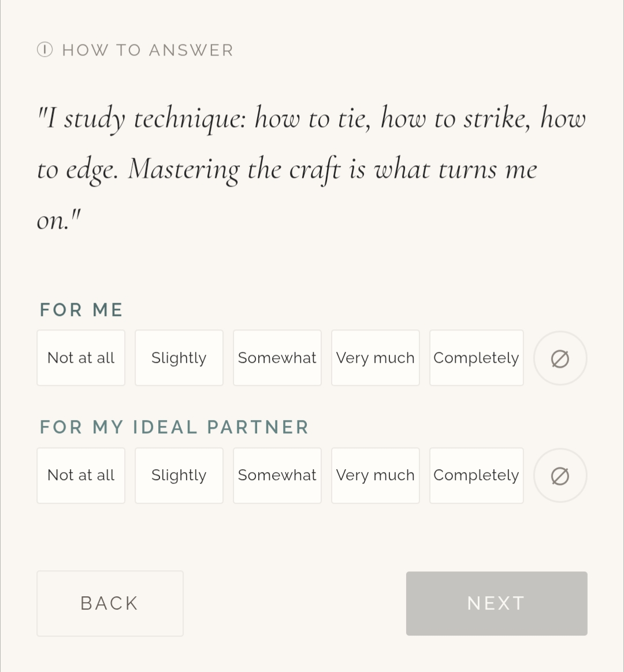Select 'Very much' under For Me

[x=376, y=358]
